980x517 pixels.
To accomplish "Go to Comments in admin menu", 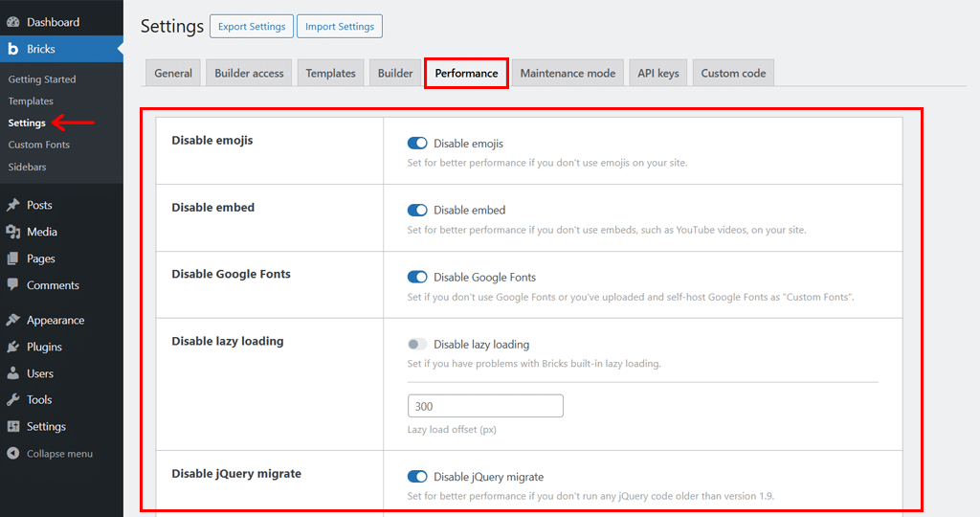I will (x=61, y=285).
